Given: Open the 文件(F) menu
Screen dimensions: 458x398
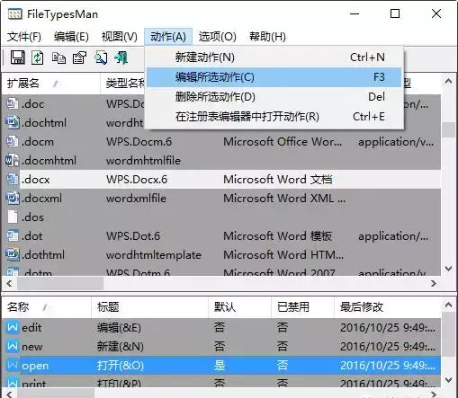Looking at the screenshot, I should tap(24, 36).
